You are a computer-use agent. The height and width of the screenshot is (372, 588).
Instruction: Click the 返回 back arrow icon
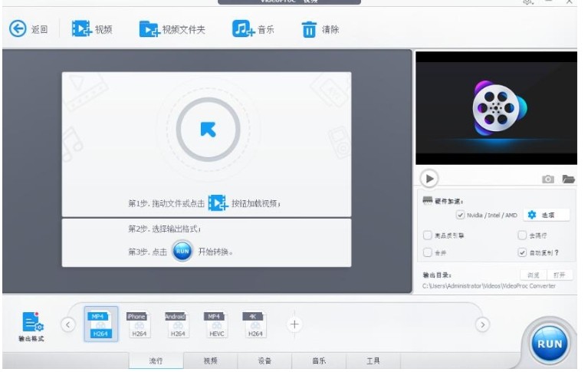pos(18,29)
